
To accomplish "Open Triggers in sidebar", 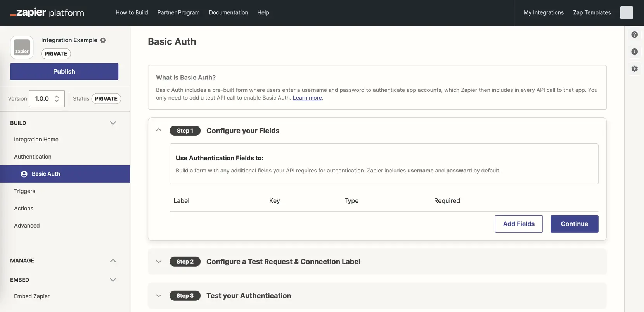I will [24, 191].
